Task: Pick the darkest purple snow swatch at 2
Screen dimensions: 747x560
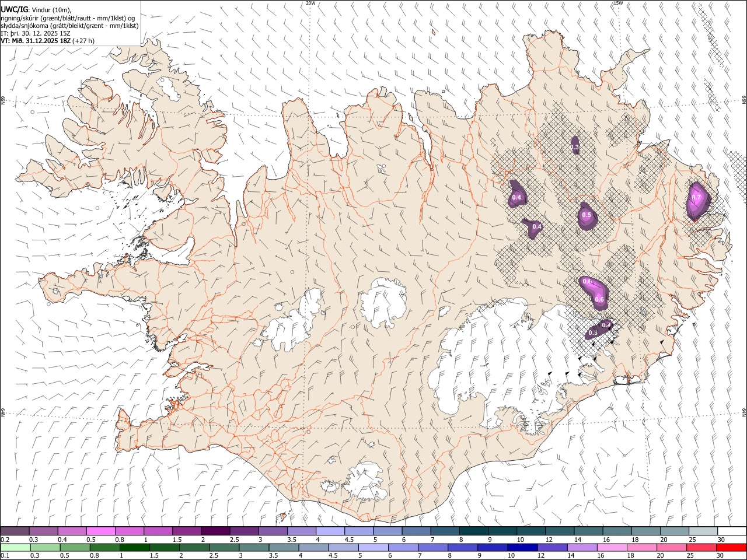Action: click(x=215, y=531)
